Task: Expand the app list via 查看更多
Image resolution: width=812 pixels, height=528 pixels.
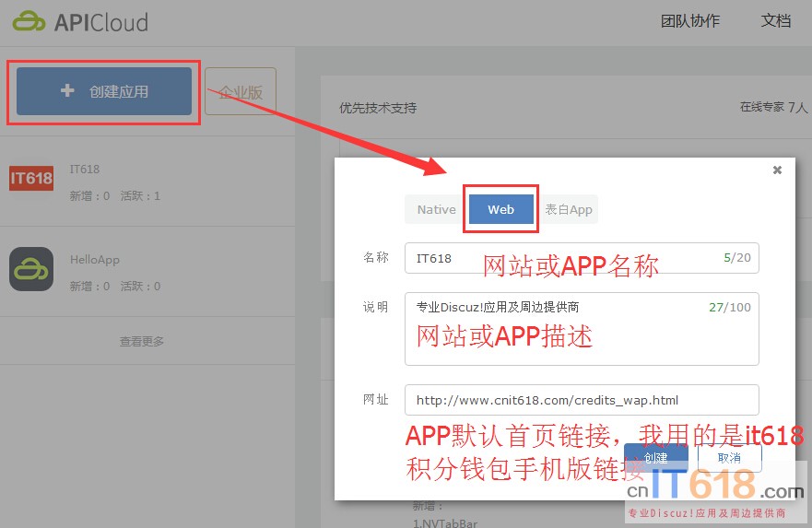Action: pos(142,342)
